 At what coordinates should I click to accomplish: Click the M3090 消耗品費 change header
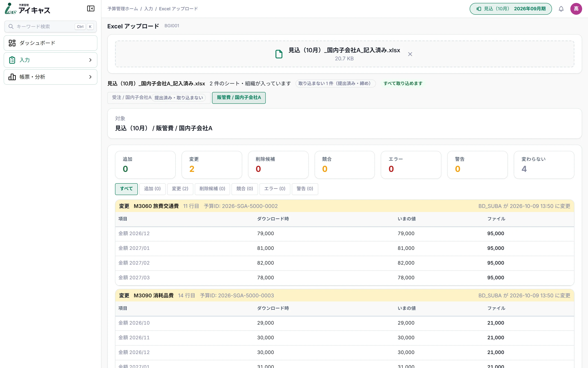click(345, 296)
